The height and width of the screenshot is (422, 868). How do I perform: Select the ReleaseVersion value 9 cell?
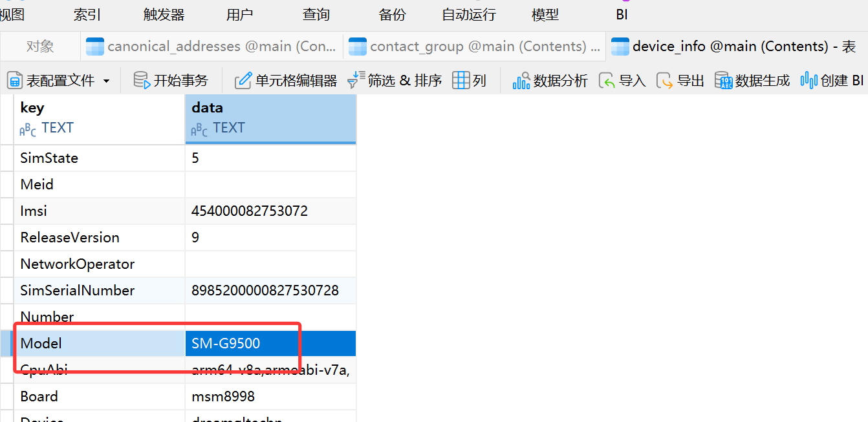(270, 237)
